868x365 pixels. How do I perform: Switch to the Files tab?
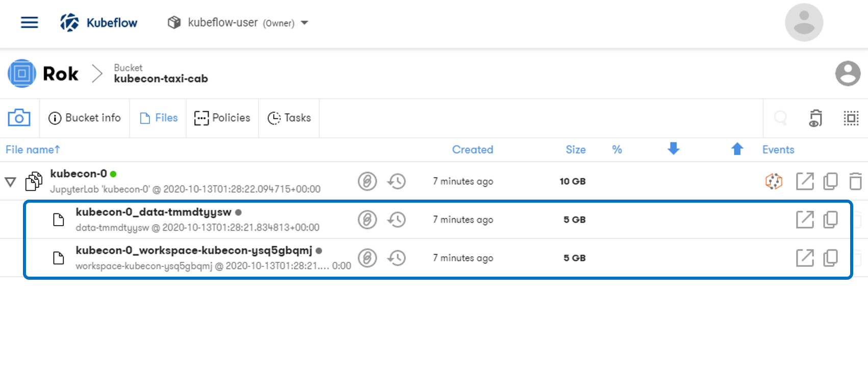click(159, 118)
